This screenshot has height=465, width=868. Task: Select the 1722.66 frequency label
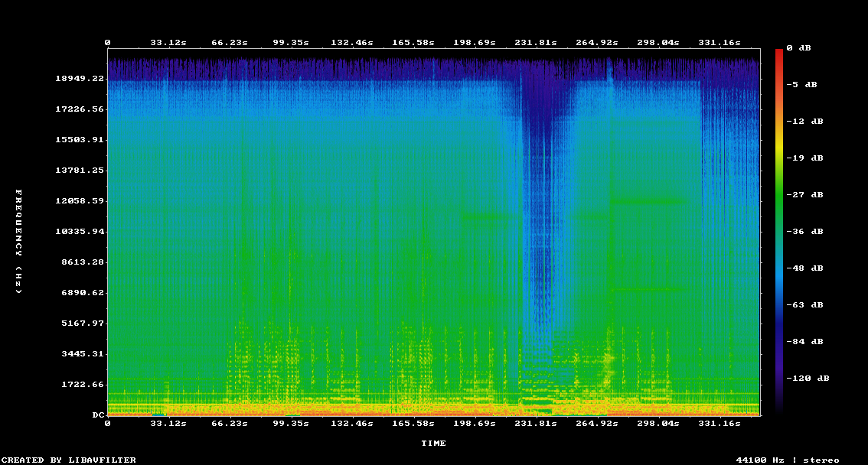(80, 385)
